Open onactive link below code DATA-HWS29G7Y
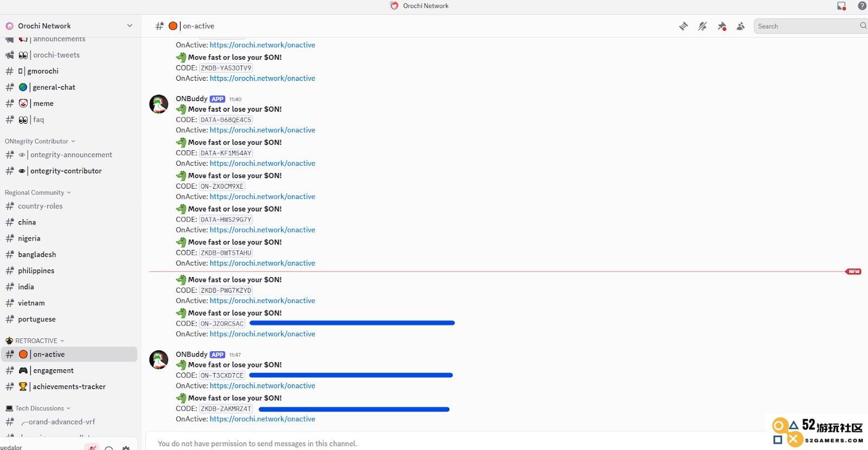868x450 pixels. pos(263,230)
